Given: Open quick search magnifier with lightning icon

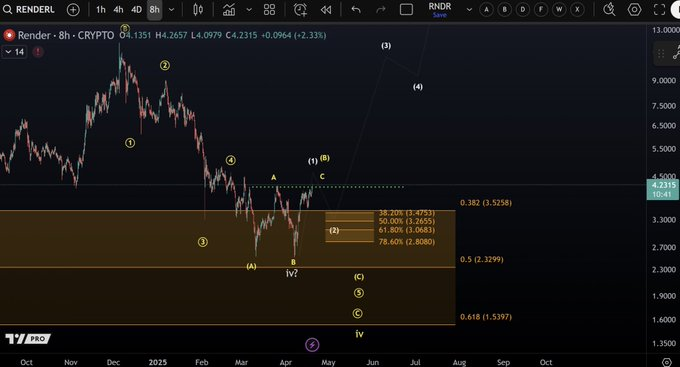Looking at the screenshot, I should click(609, 10).
